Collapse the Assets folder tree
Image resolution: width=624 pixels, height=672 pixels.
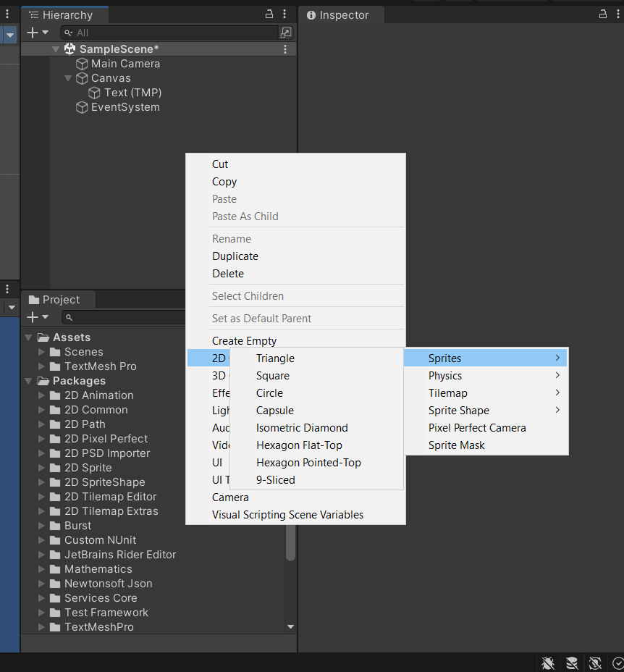[29, 337]
